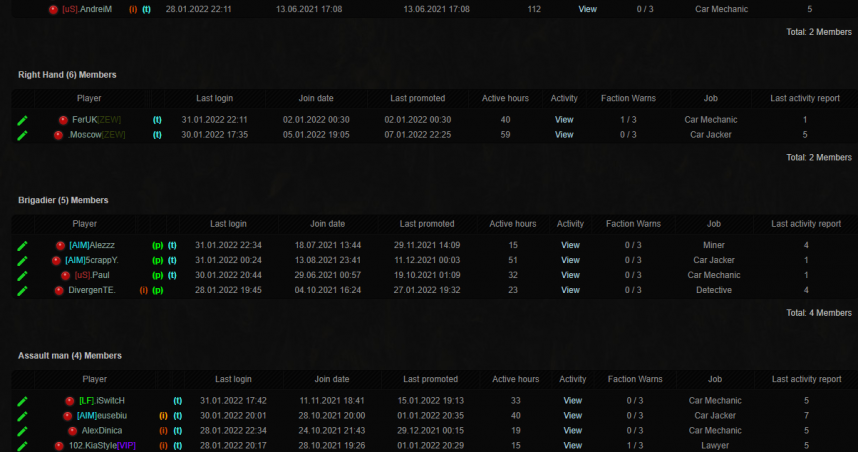This screenshot has width=858, height=452.
Task: Click the red status dot for [AIM]Alezzz
Action: (60, 246)
